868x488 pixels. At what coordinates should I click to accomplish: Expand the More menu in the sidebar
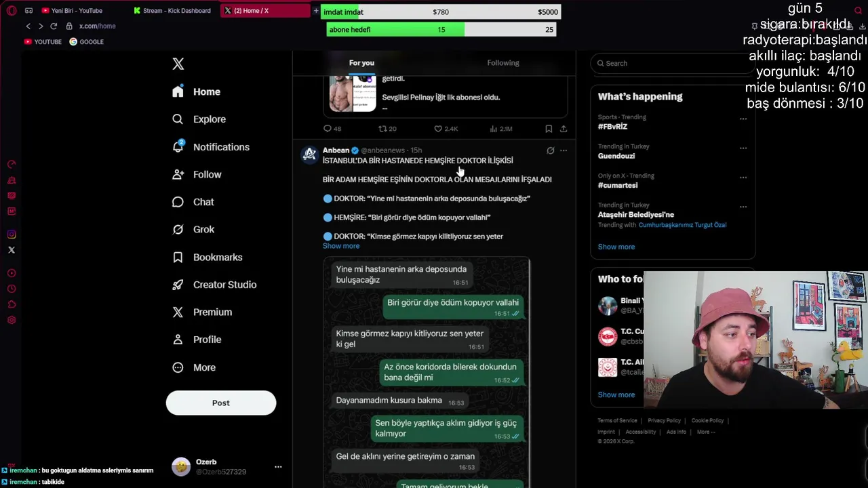coord(194,367)
